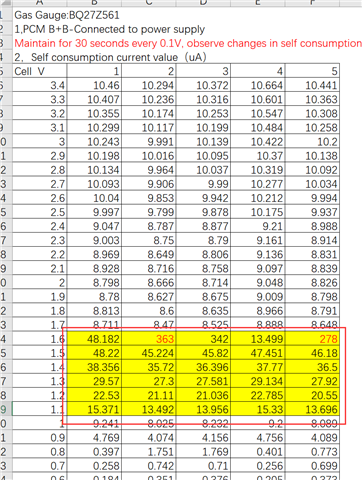362x480 pixels.
Task: Select the Cell V value 3.2
Action: [40, 113]
